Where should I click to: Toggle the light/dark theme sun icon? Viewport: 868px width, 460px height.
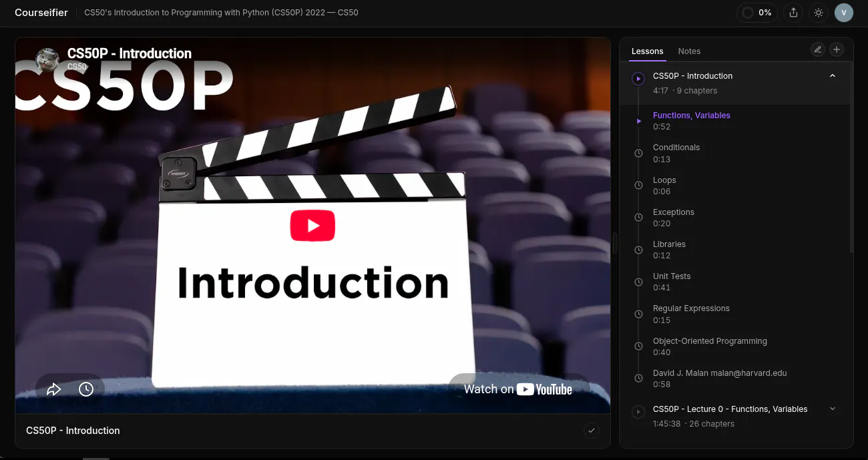tap(819, 13)
